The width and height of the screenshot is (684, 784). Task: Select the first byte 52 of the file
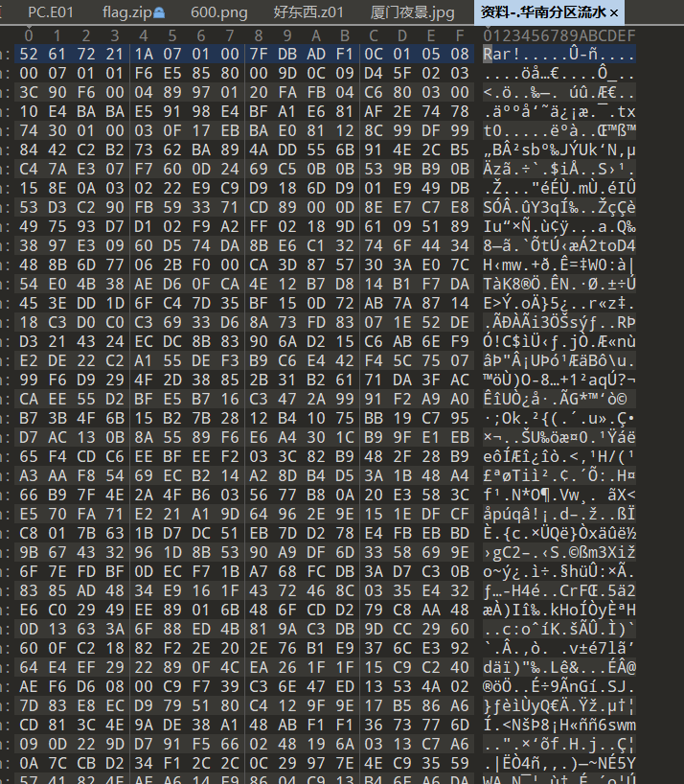(29, 54)
